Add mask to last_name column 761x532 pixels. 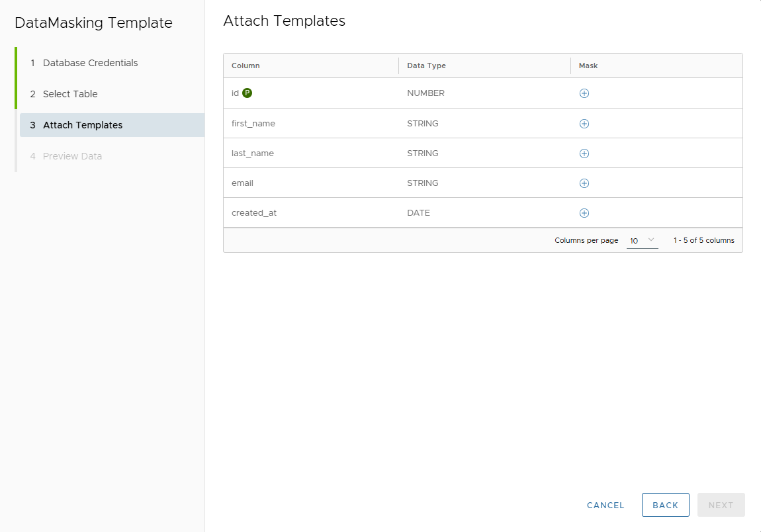(584, 154)
